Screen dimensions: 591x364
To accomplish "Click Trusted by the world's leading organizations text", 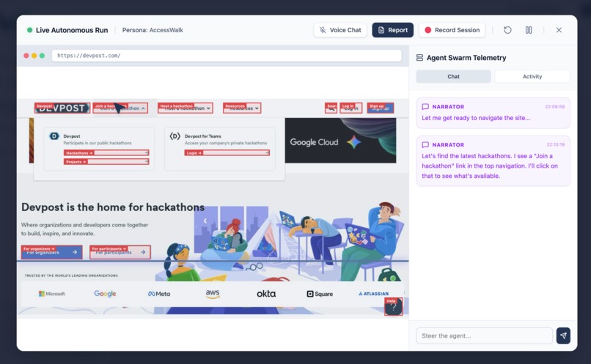I will [71, 275].
